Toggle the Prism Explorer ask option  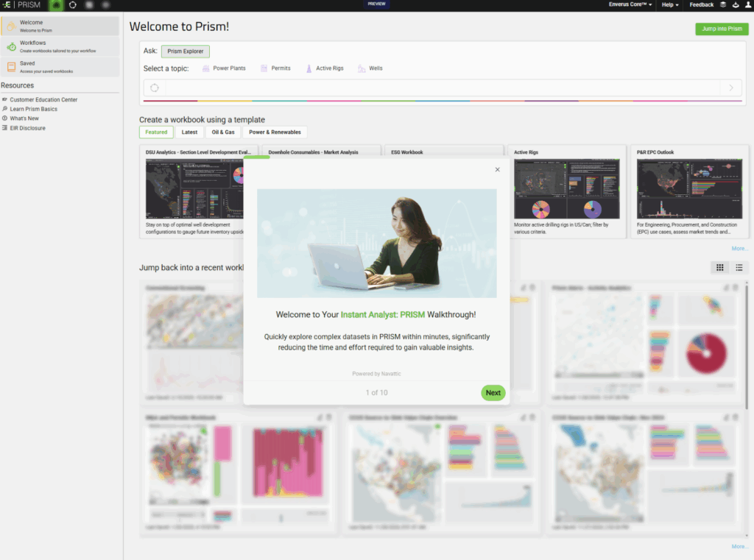pyautogui.click(x=186, y=52)
